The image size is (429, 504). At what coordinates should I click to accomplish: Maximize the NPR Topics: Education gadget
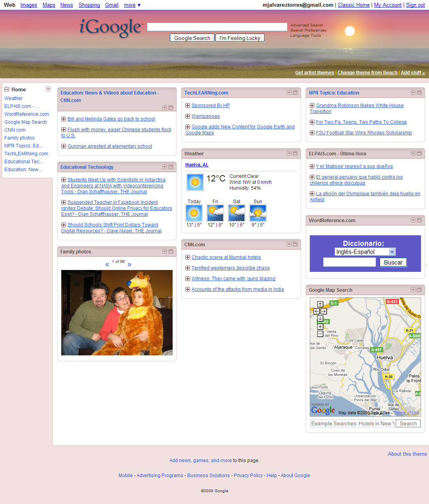[419, 92]
